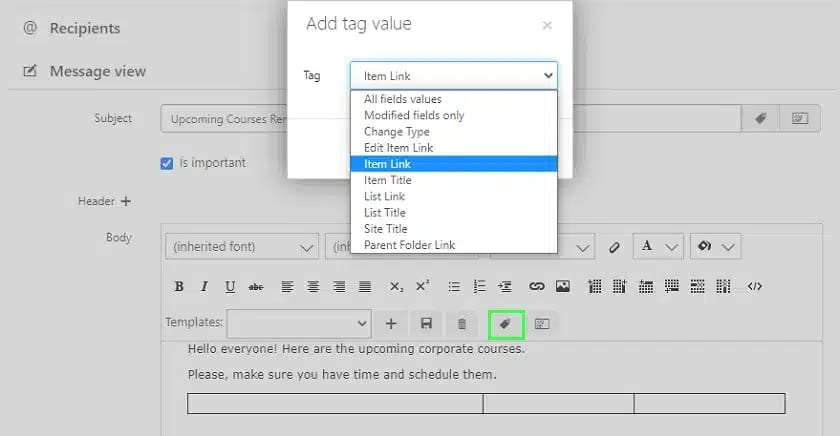Choose Parent Folder Link option

click(x=454, y=245)
